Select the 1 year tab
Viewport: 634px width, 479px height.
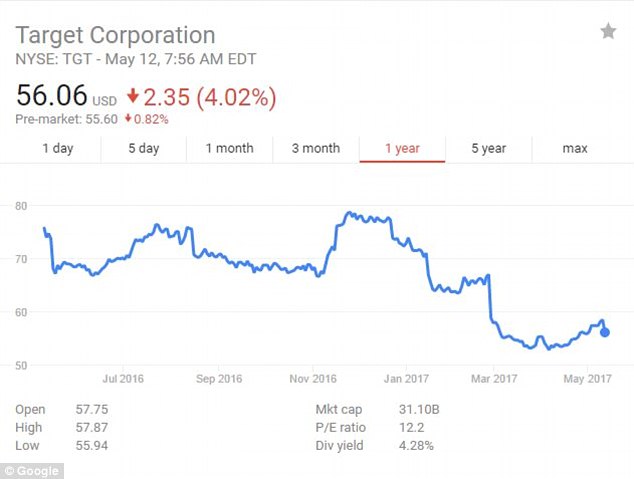(402, 149)
